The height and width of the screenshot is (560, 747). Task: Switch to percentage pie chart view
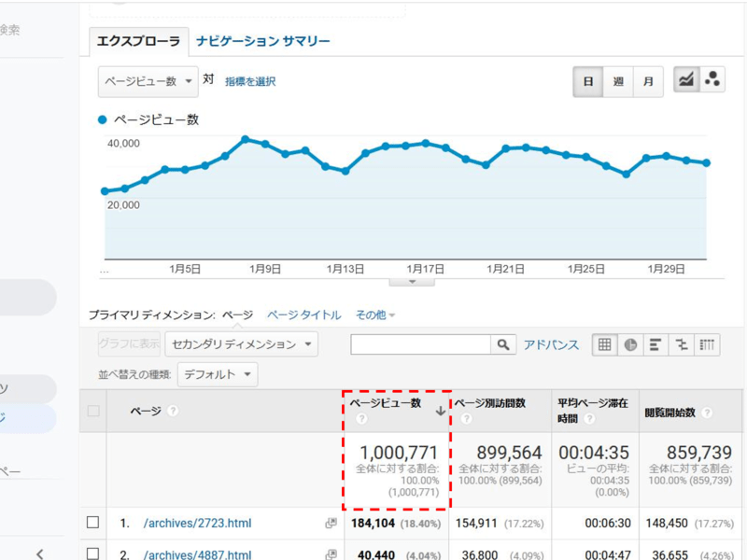[x=630, y=344]
